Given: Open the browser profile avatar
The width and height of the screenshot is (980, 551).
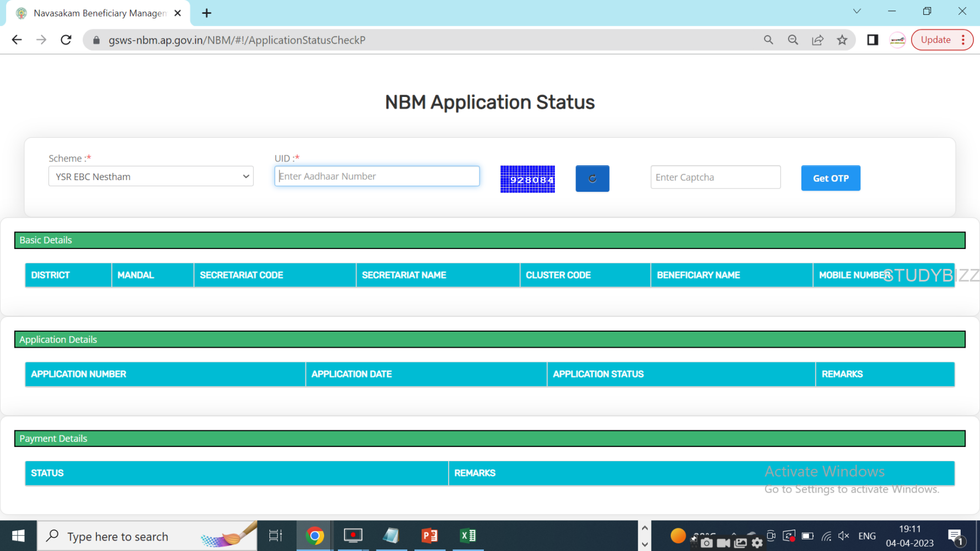Looking at the screenshot, I should click(x=897, y=40).
